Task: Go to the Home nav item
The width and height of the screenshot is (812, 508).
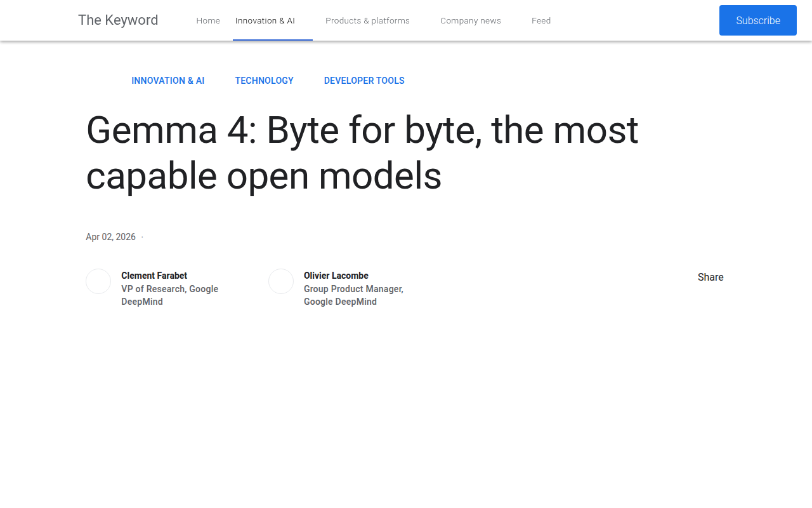Action: [x=208, y=20]
